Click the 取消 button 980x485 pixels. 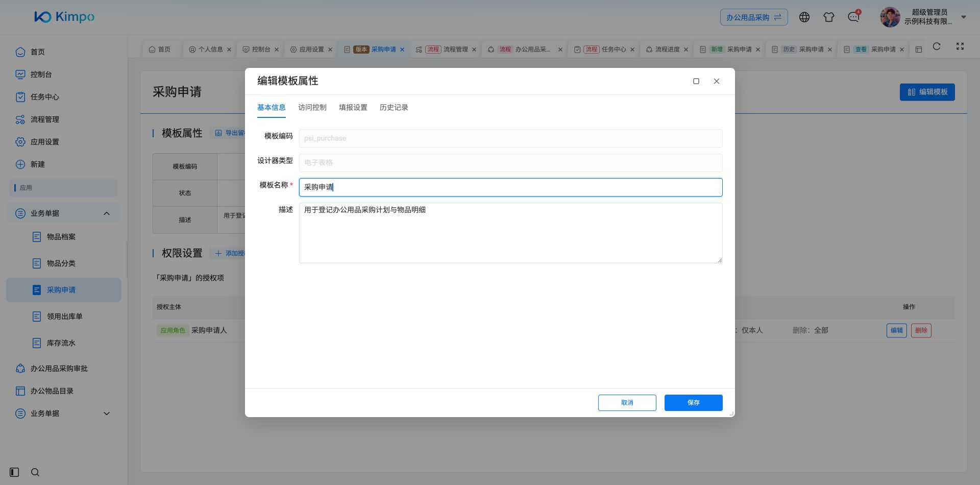click(x=627, y=403)
